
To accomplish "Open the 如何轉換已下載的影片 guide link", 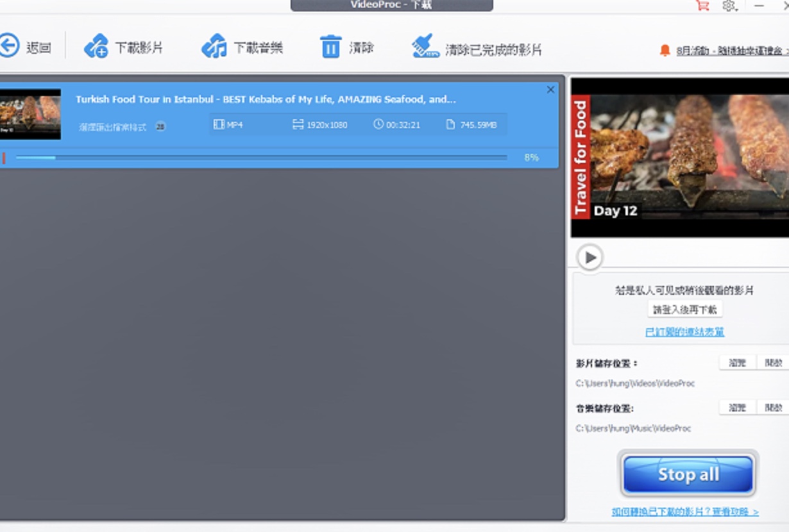I will (685, 511).
